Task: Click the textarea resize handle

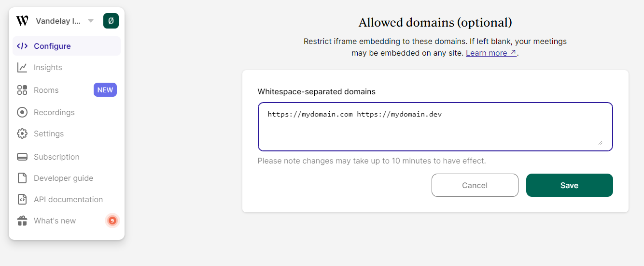Action: [601, 142]
